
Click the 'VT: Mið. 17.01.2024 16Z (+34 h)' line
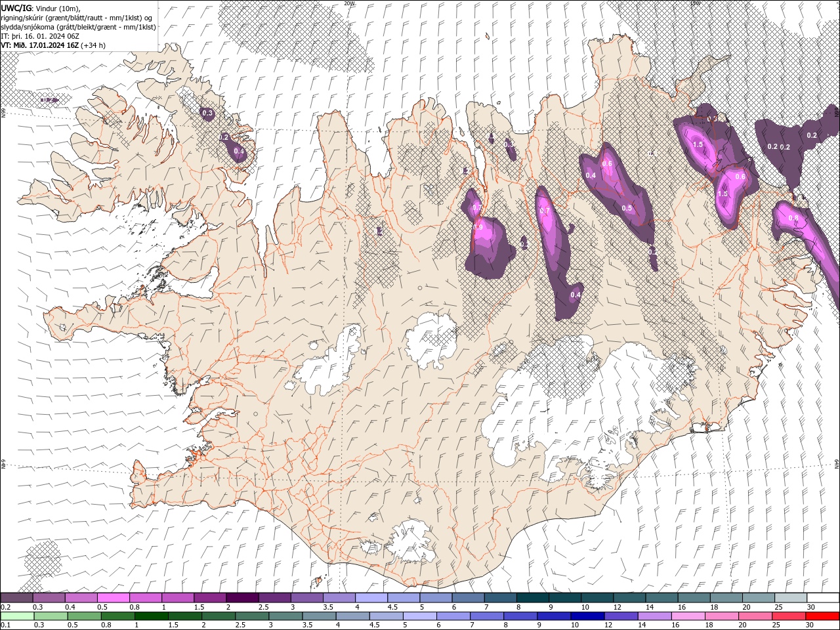click(53, 45)
